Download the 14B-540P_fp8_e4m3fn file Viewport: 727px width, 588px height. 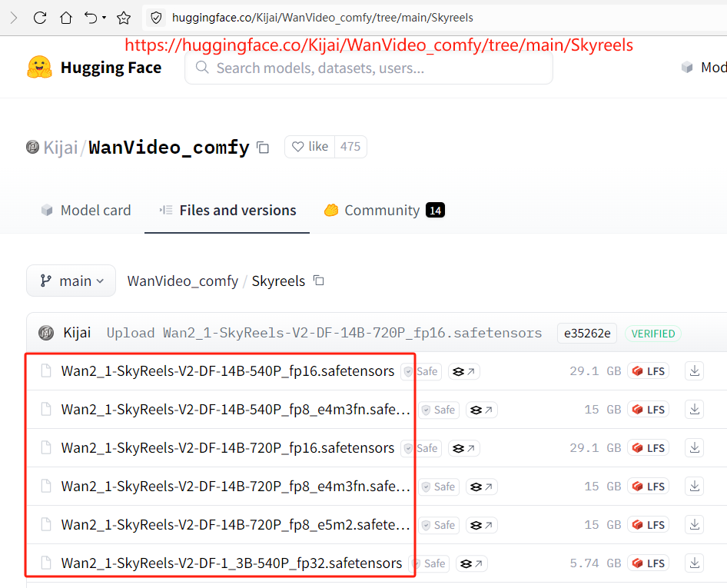click(x=694, y=410)
